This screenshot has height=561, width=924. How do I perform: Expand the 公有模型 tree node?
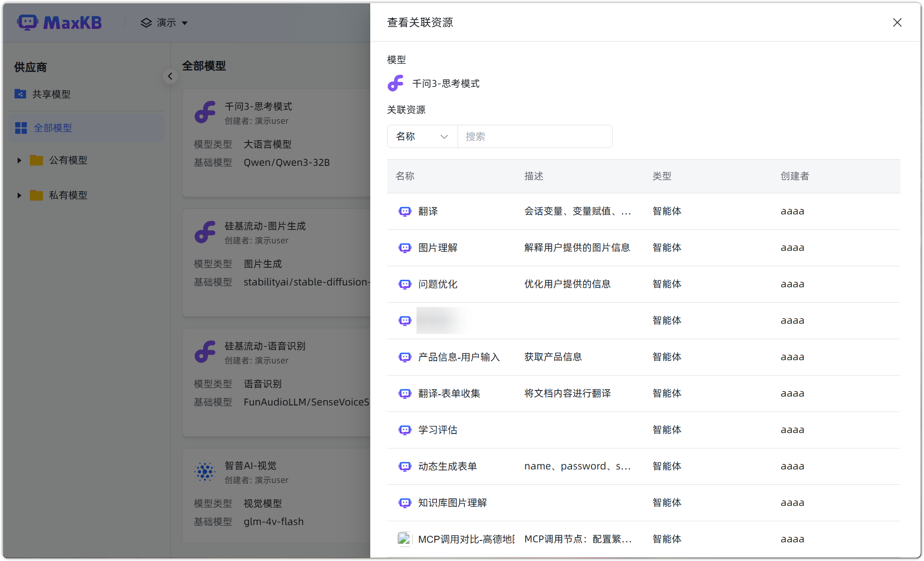pyautogui.click(x=19, y=160)
